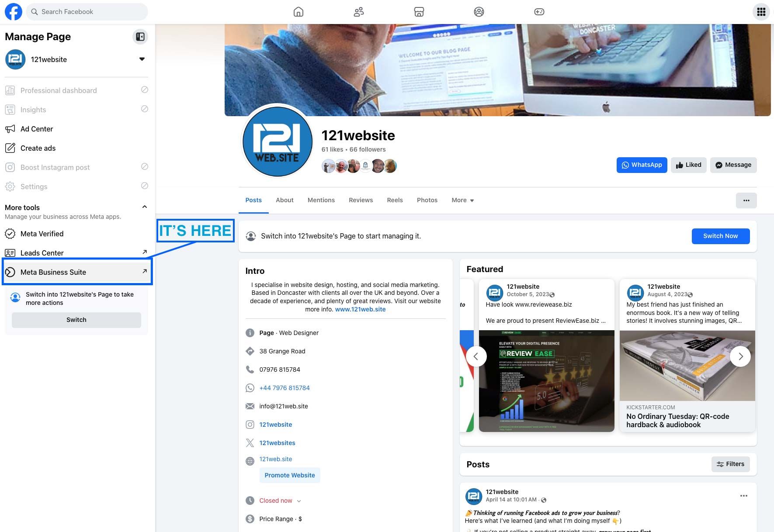Viewport: 774px width, 532px height.
Task: Open the page options three-dots button
Action: tap(746, 200)
